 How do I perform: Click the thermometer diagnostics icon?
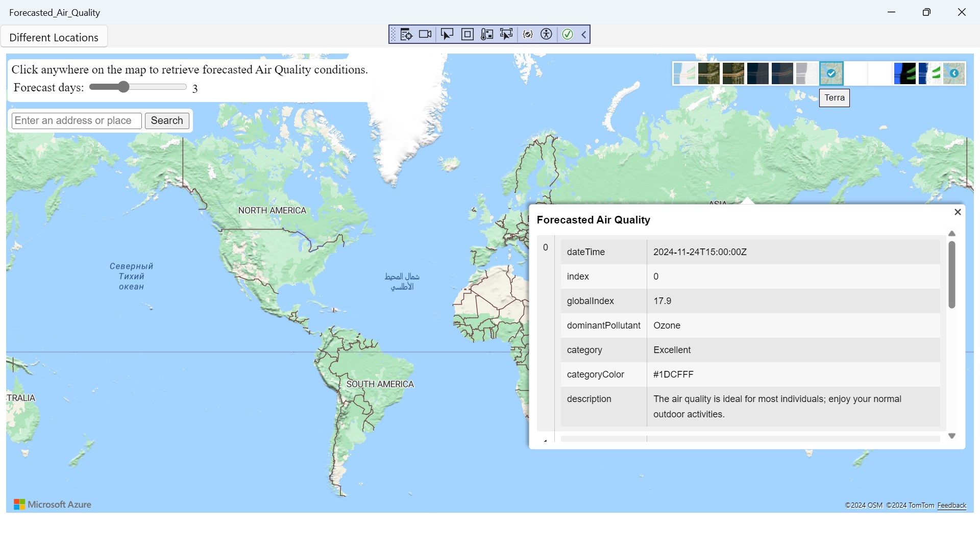tap(487, 34)
